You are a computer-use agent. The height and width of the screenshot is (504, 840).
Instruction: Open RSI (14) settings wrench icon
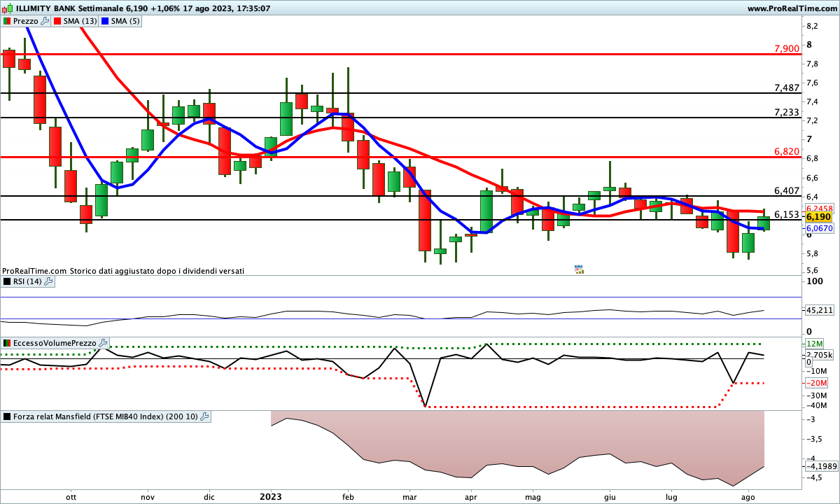tap(48, 281)
